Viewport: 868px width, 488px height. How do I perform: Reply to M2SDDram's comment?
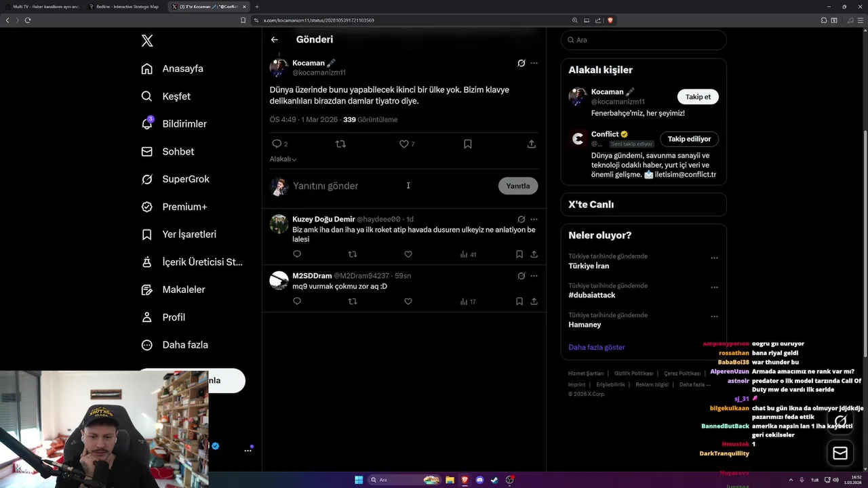[297, 302]
